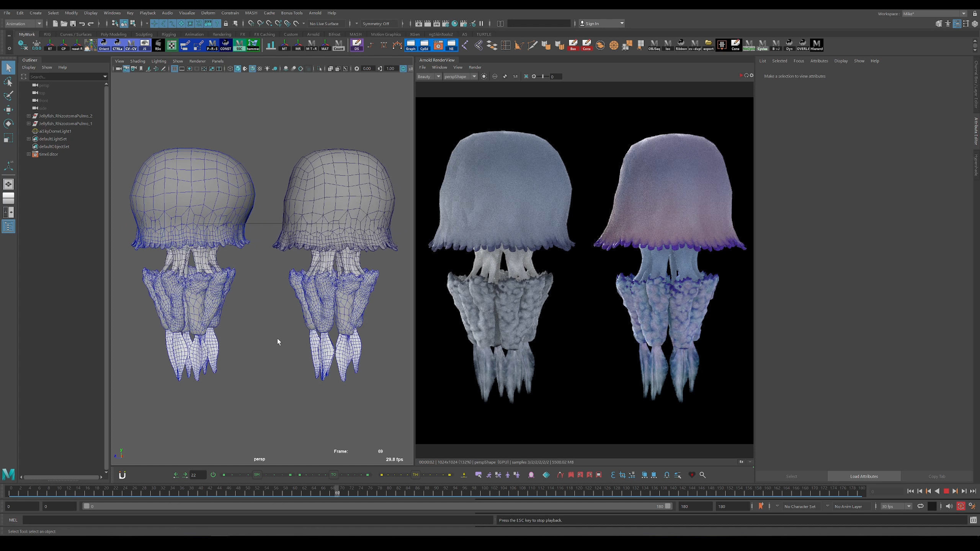
Task: Expand timeEditor node in Outliner
Action: click(29, 154)
